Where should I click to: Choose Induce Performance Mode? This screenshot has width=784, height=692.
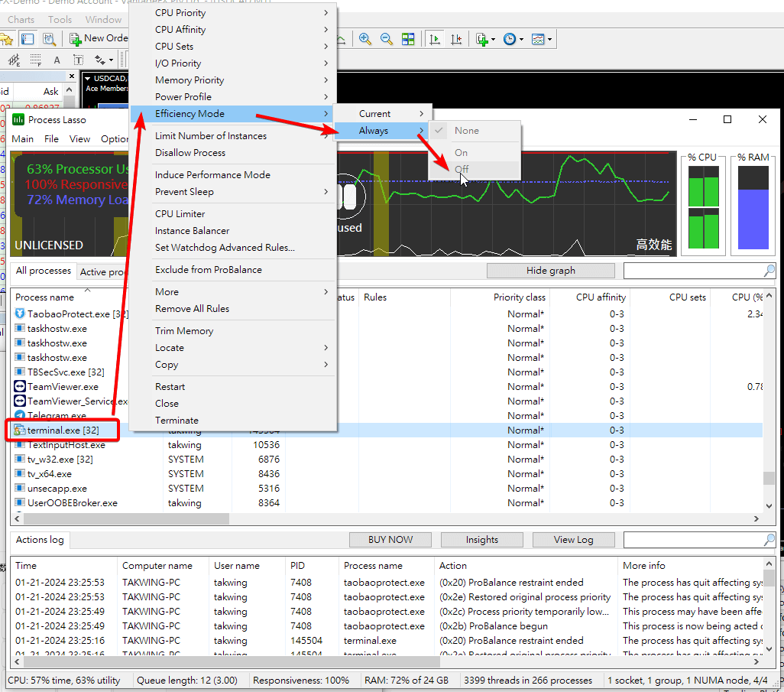(212, 174)
